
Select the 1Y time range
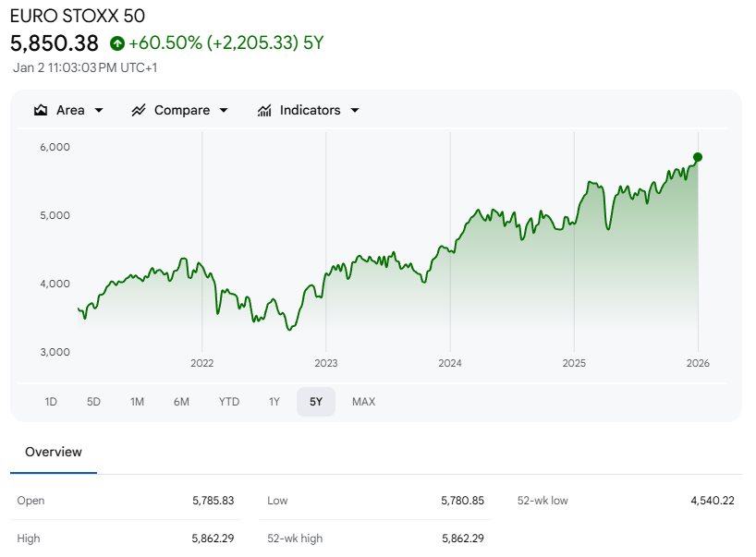pyautogui.click(x=274, y=402)
